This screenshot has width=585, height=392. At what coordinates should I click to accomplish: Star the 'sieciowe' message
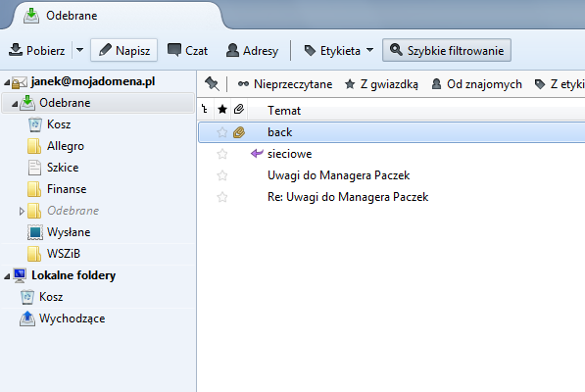tap(222, 154)
